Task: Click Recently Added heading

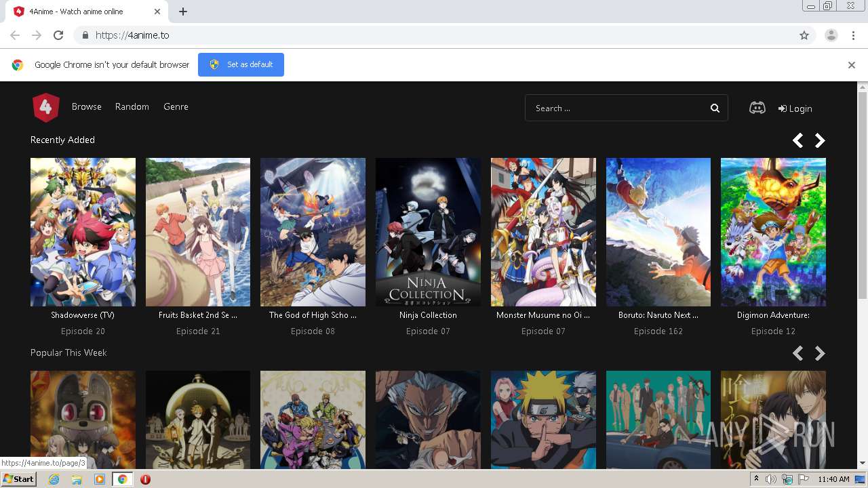Action: click(x=62, y=140)
